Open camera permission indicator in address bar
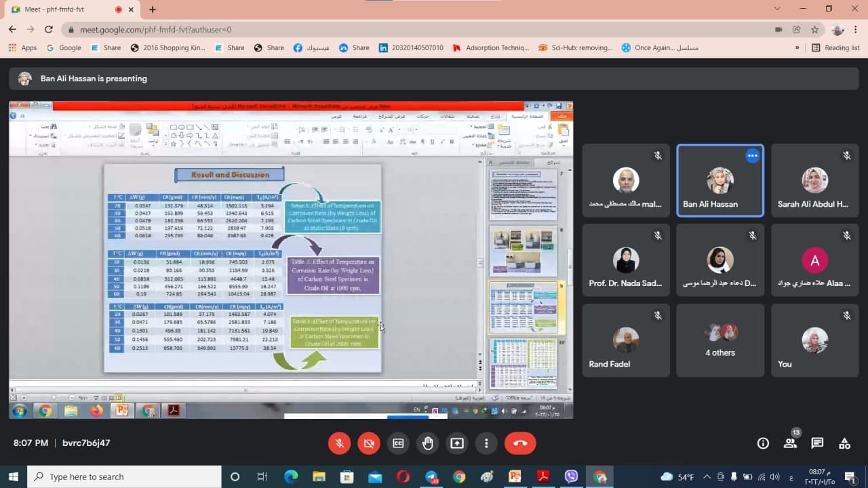The image size is (868, 488). [778, 30]
